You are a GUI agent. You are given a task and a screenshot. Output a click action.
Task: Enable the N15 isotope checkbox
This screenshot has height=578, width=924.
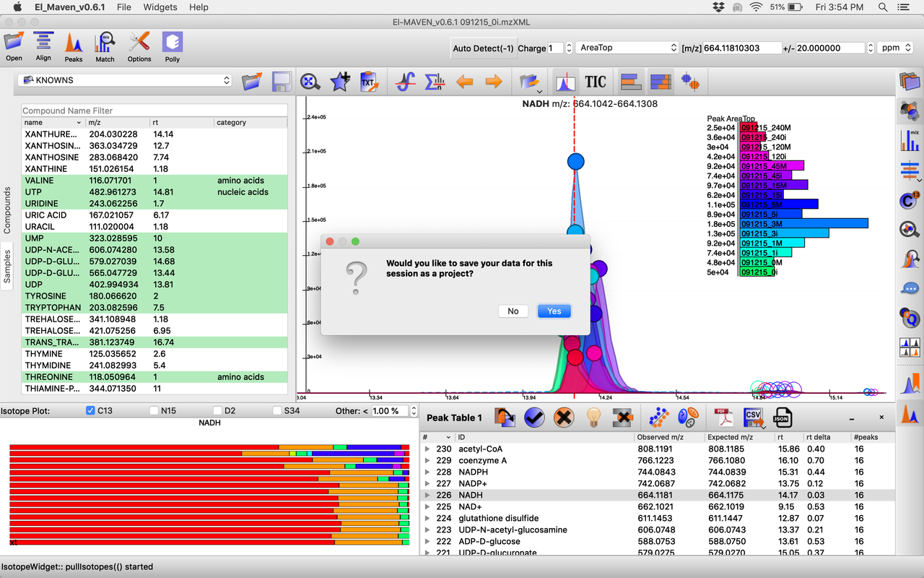154,410
